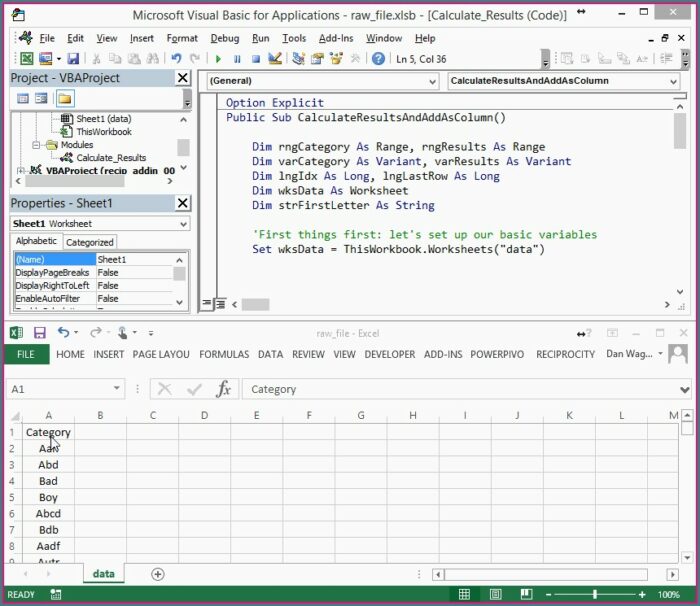This screenshot has width=700, height=606.
Task: Open the RECIPROCITY ribbon tab
Action: [x=565, y=354]
